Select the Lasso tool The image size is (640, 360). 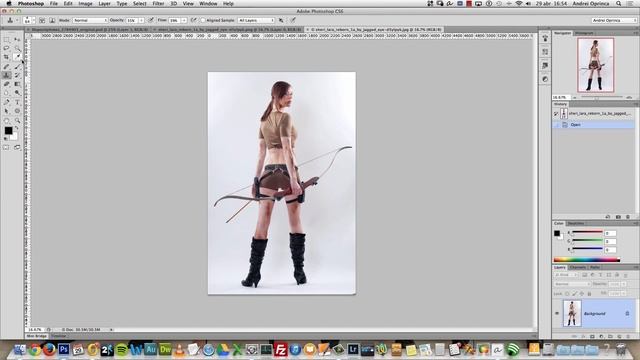7,48
